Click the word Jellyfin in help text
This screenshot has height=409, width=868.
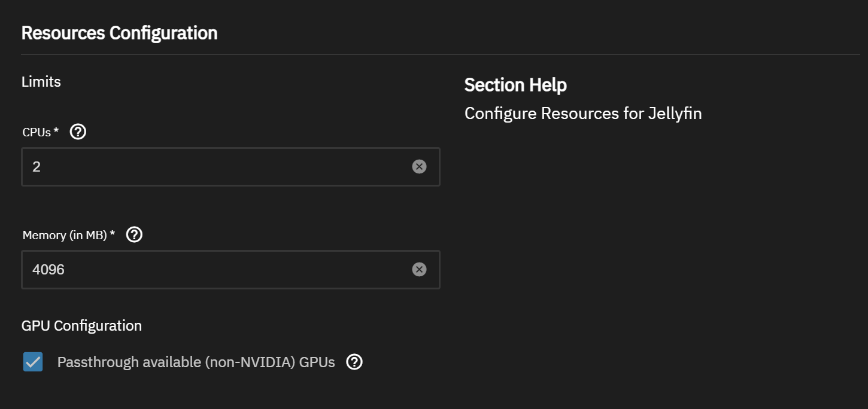pos(675,114)
